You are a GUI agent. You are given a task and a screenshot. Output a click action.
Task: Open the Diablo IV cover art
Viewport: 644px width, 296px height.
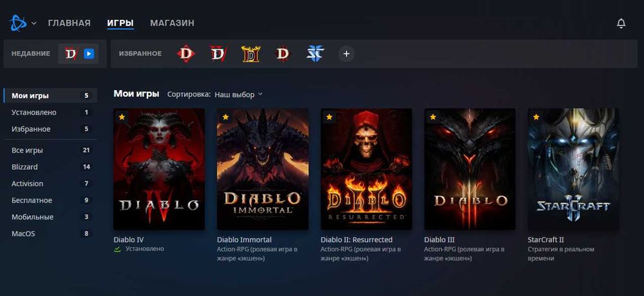159,169
